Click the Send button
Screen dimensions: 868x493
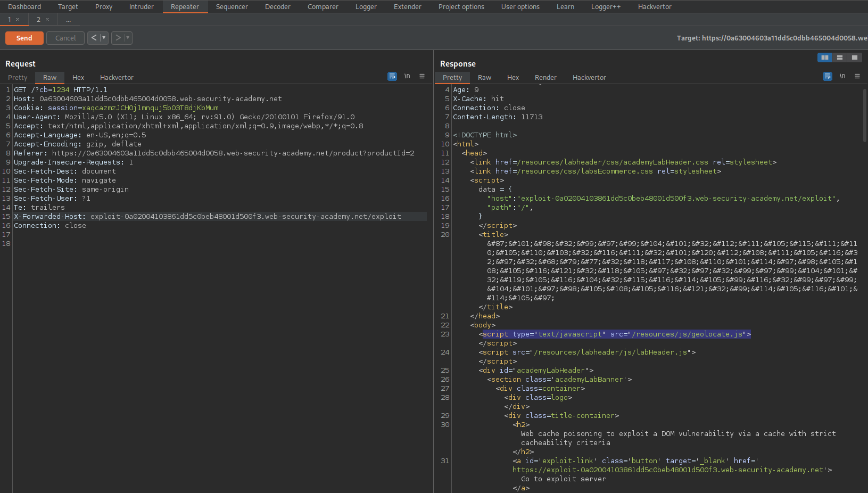tap(24, 38)
